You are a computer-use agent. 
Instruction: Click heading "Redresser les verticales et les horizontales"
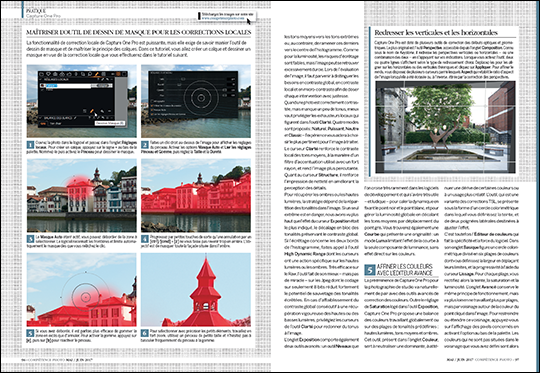point(436,33)
